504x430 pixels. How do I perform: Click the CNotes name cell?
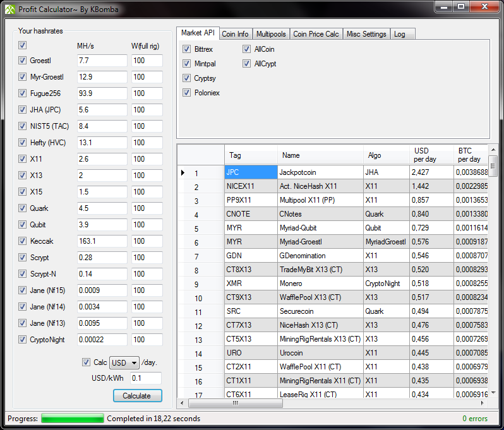[x=320, y=213]
